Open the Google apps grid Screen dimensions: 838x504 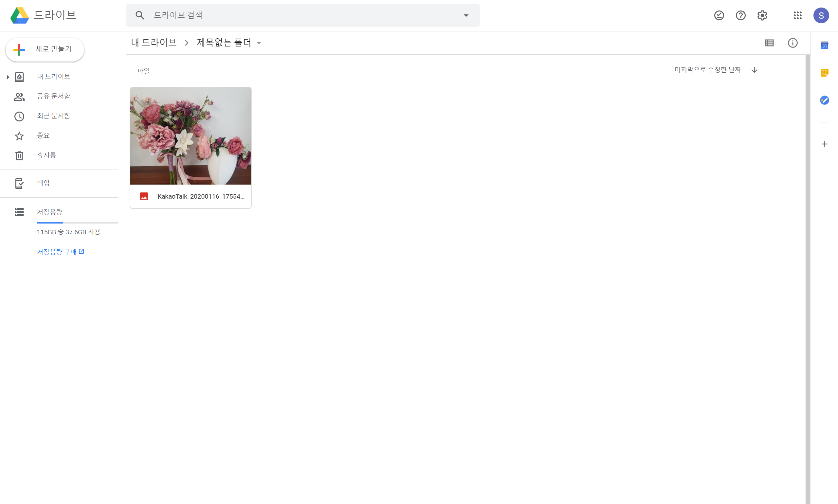[797, 15]
